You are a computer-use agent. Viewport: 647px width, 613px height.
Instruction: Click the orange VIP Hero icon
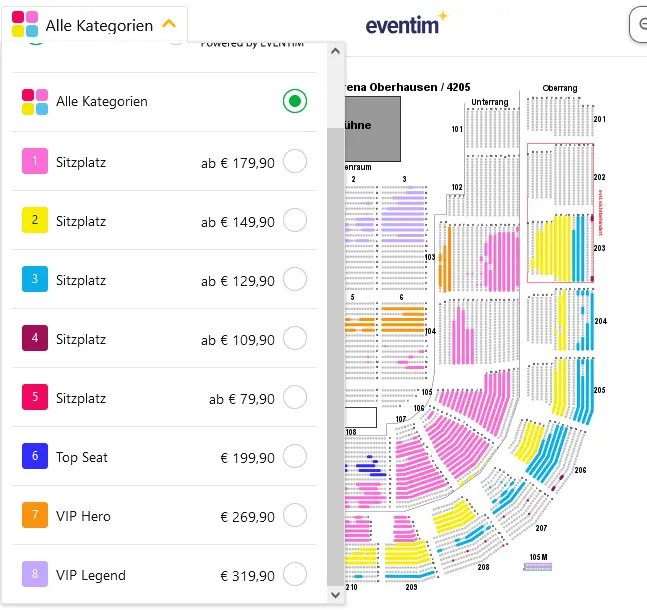(35, 515)
